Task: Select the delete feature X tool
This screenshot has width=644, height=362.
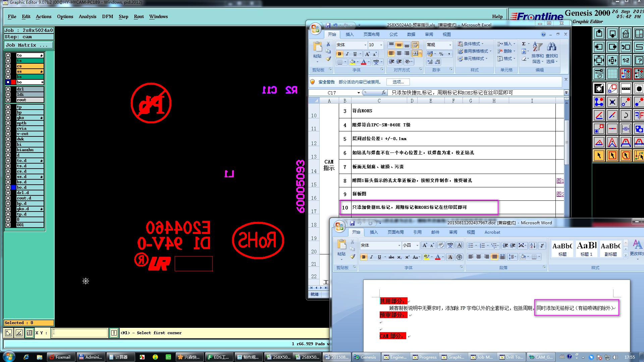Action: click(612, 102)
